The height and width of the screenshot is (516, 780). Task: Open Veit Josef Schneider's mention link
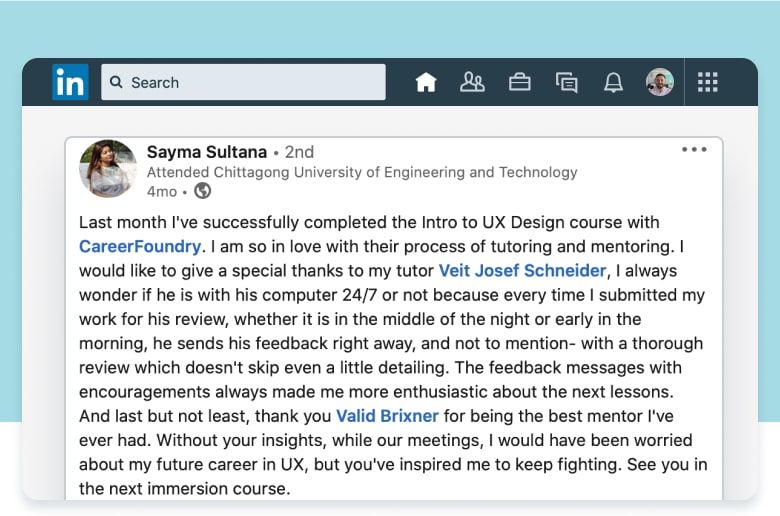[x=522, y=270]
